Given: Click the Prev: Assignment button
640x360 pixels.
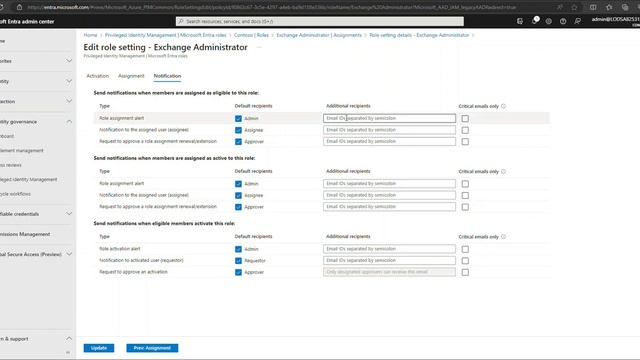Looking at the screenshot, I should point(152,348).
